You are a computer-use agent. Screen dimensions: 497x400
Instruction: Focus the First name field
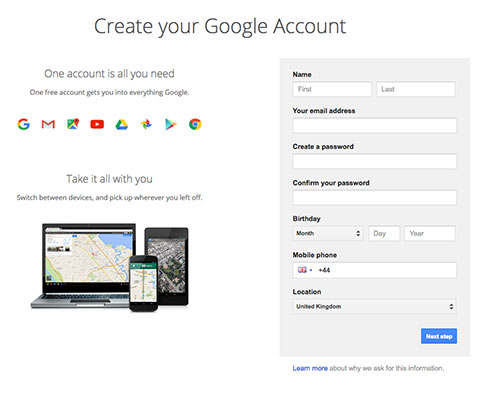(x=332, y=89)
